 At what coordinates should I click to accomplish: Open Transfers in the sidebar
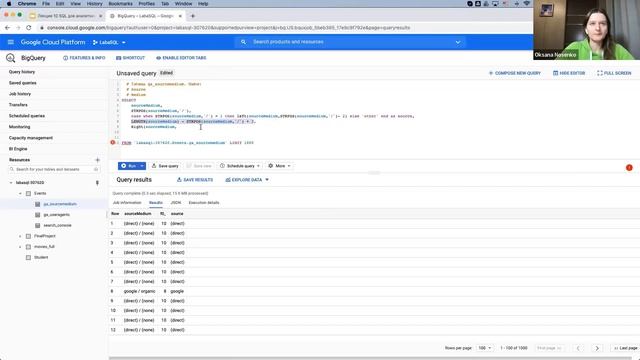tap(18, 105)
